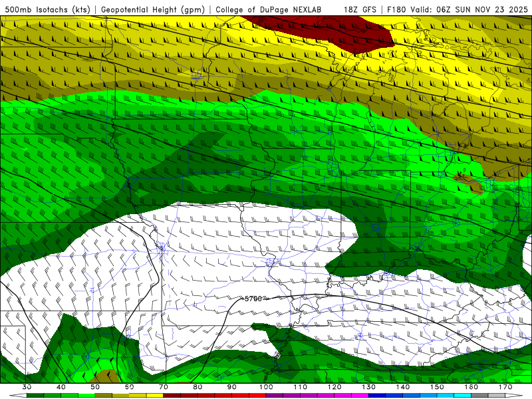
Task: Click the "5700" height contour label
Action: click(253, 299)
